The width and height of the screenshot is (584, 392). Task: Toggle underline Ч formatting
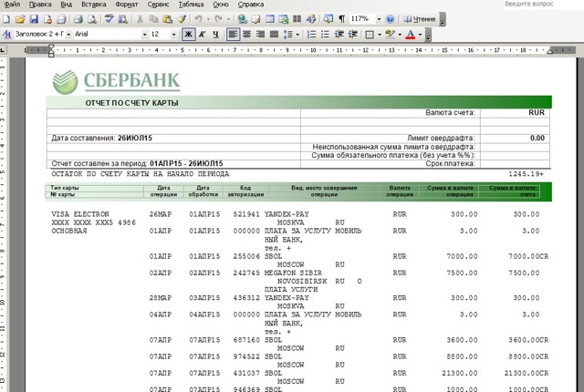click(215, 35)
